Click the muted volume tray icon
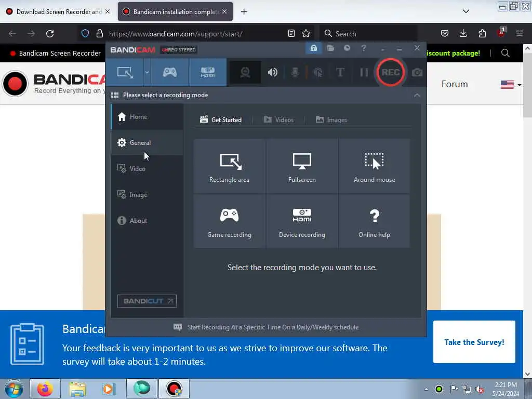The width and height of the screenshot is (532, 399). click(480, 390)
